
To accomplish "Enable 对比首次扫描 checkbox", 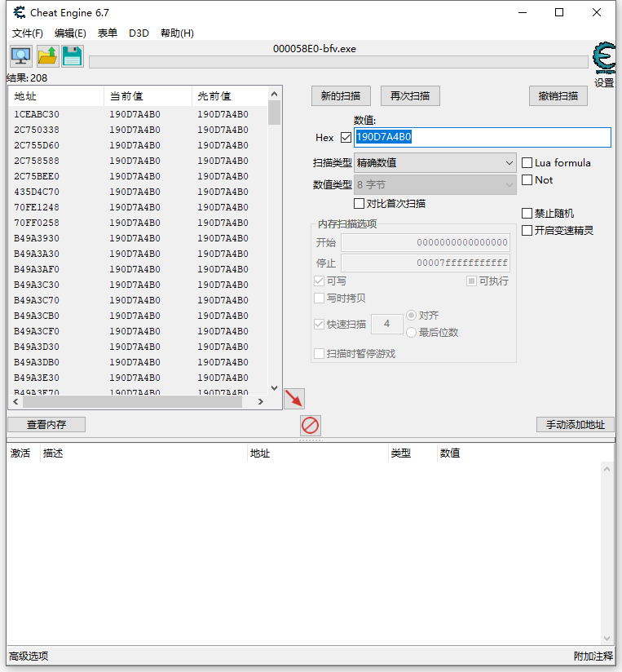I will 359,203.
